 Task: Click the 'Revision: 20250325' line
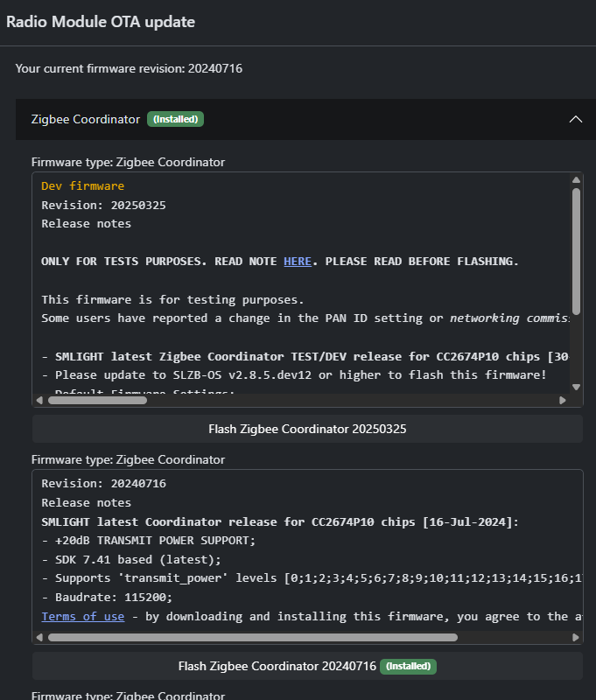coord(103,206)
